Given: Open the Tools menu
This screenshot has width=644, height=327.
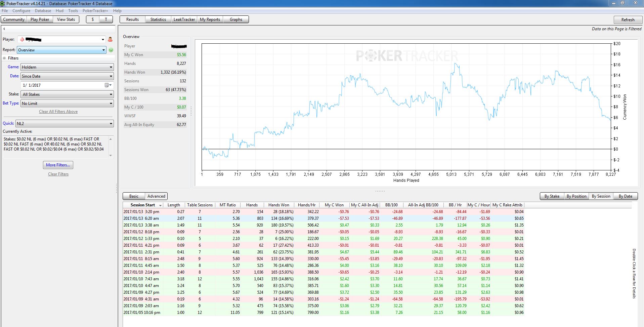Looking at the screenshot, I should pos(73,11).
